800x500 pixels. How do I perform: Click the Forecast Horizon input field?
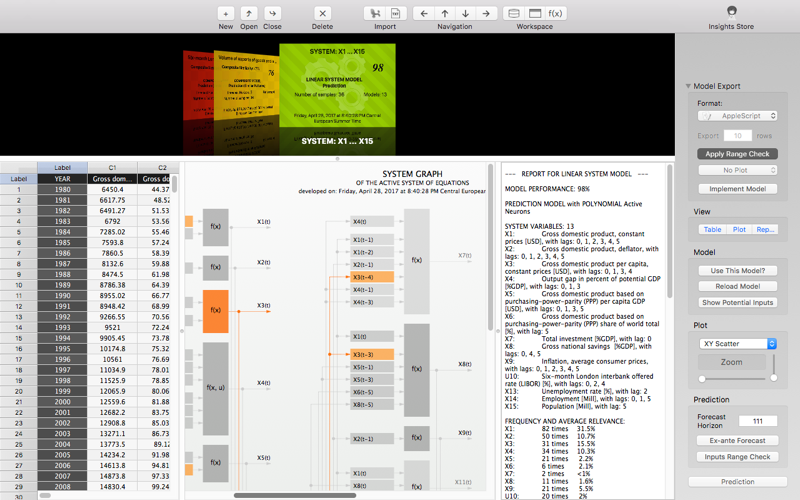(757, 421)
